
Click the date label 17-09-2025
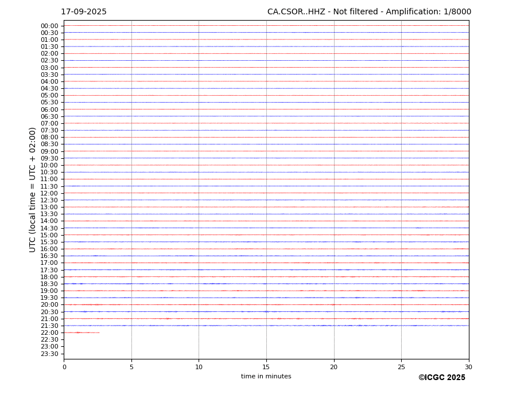pos(84,12)
